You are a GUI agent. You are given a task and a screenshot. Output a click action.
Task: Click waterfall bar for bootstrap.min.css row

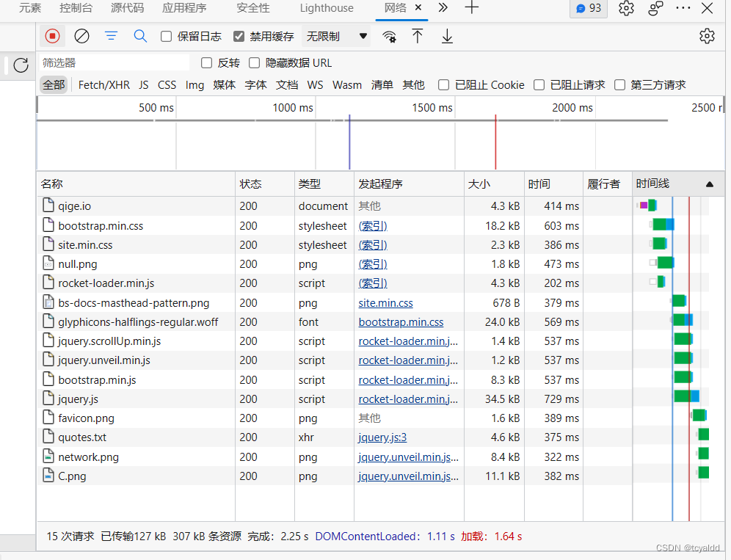click(663, 225)
